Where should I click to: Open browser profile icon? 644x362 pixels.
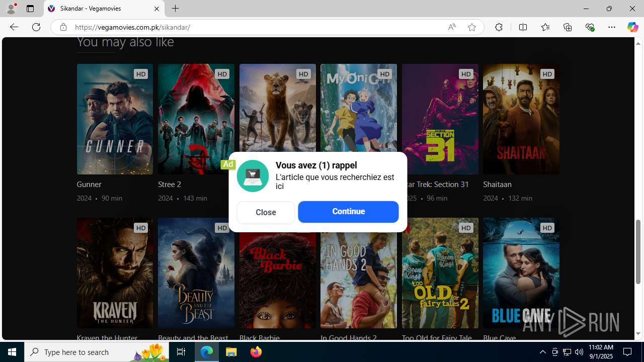(11, 9)
